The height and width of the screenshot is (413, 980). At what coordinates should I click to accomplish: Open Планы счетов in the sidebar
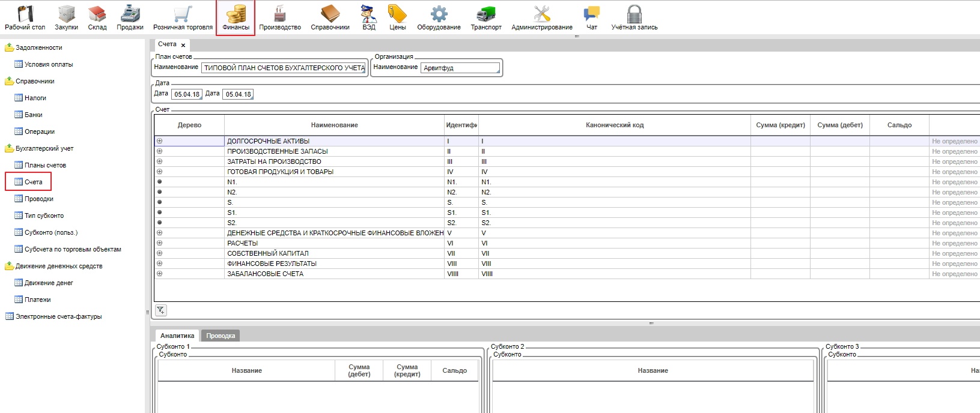[x=45, y=165]
